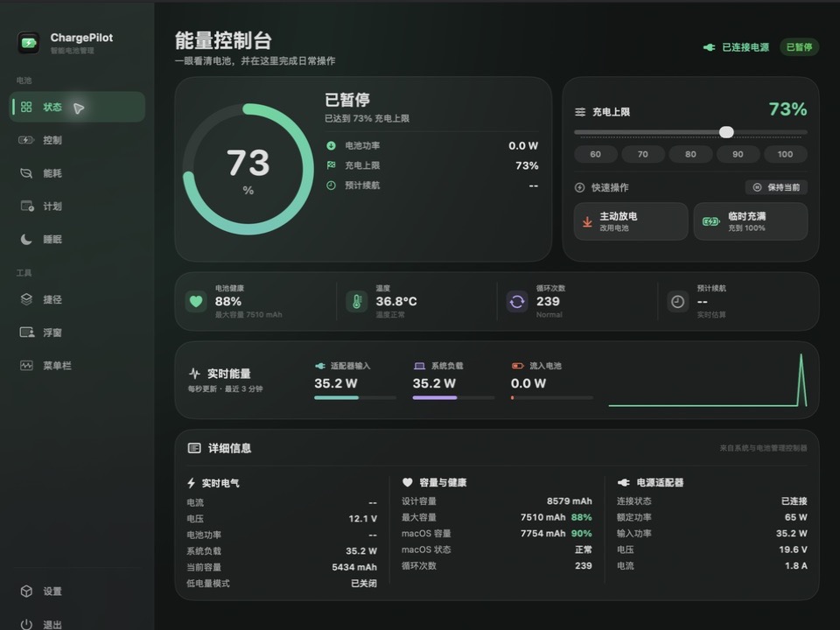Click the circular 73% battery gauge
The width and height of the screenshot is (840, 630).
(248, 169)
